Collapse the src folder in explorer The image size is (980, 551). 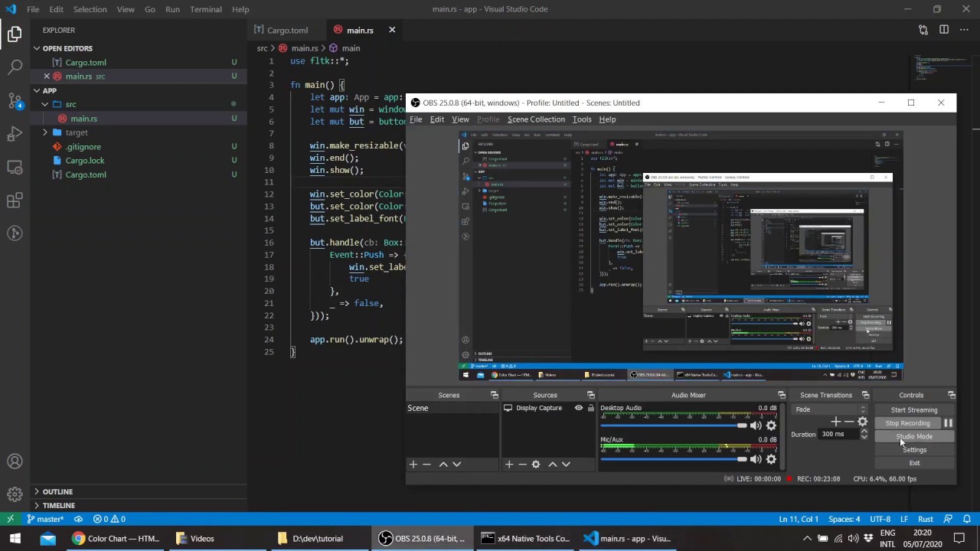pyautogui.click(x=45, y=104)
